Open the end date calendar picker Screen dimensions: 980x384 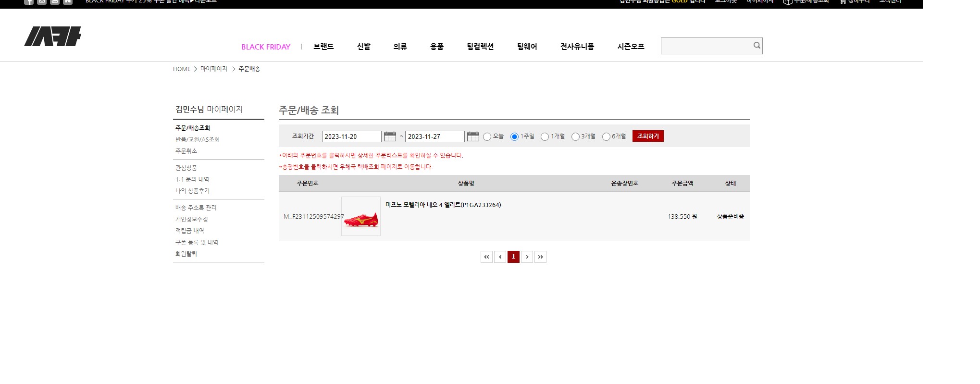pos(473,136)
